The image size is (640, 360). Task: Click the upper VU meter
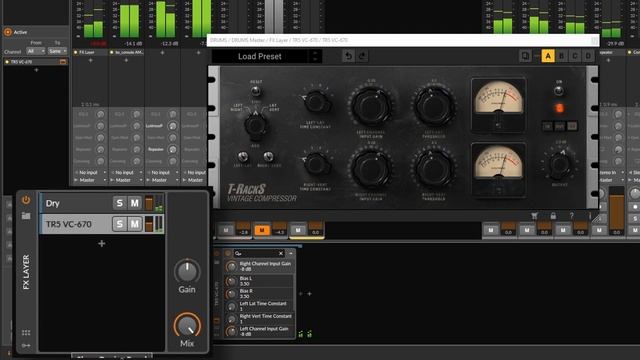(498, 105)
